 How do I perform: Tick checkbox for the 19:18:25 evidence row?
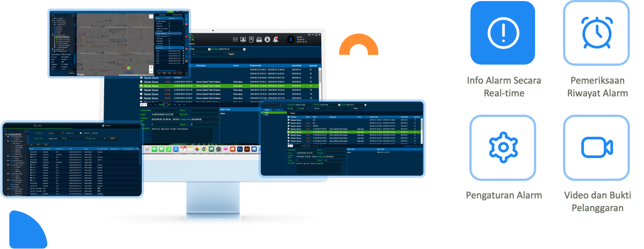[141, 94]
